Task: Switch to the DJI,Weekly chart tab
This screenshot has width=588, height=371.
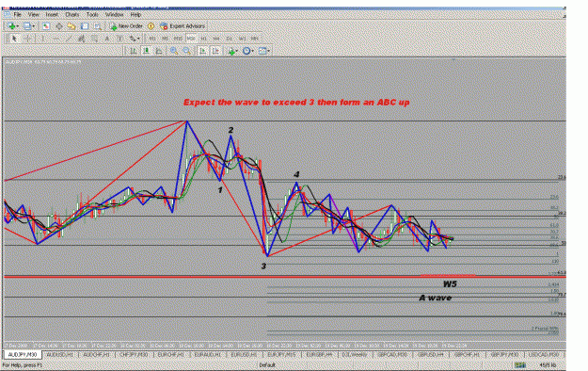Action: click(355, 354)
